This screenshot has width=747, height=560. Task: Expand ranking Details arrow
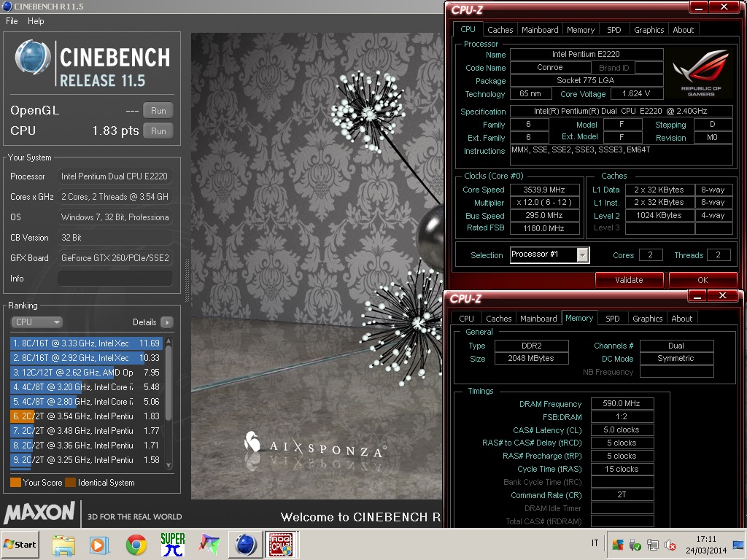point(167,322)
